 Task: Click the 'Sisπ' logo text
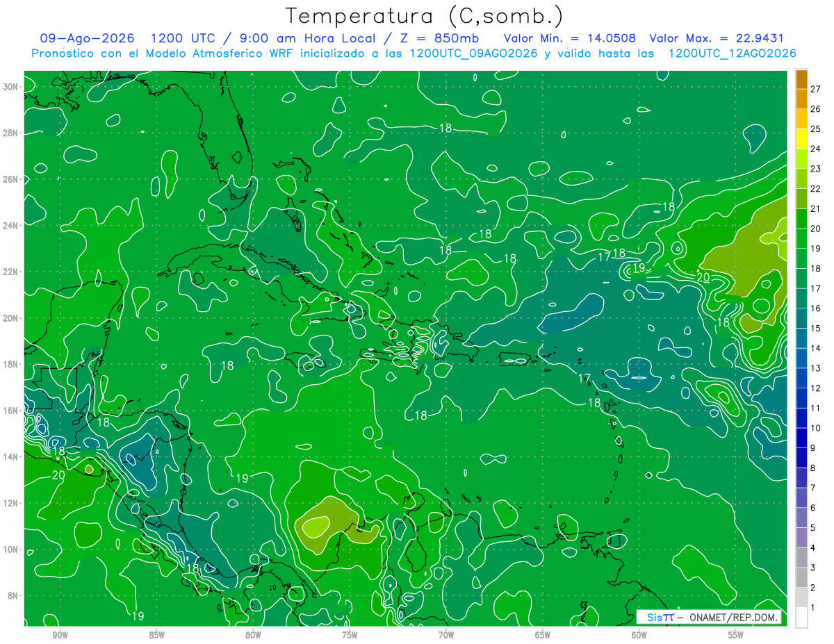click(660, 618)
